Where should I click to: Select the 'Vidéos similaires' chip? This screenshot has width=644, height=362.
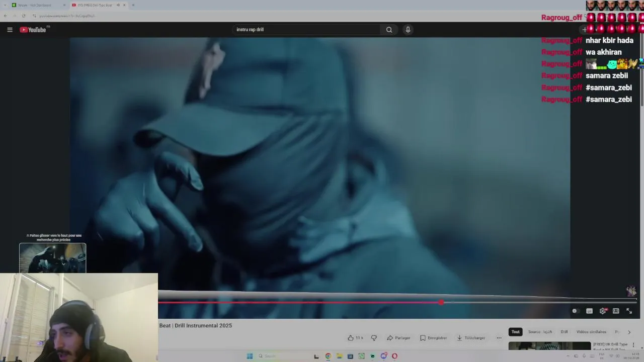pos(591,332)
